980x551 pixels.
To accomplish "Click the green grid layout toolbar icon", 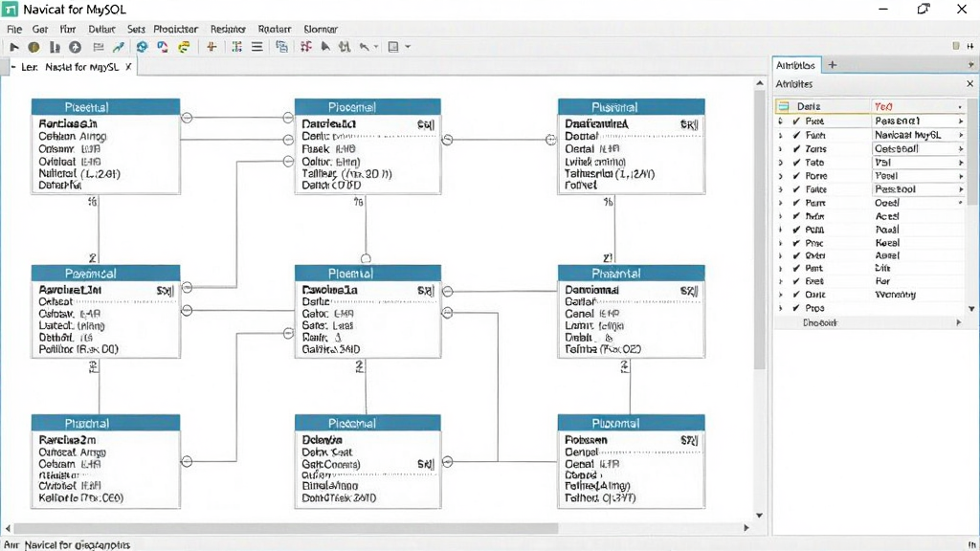I will (x=237, y=47).
